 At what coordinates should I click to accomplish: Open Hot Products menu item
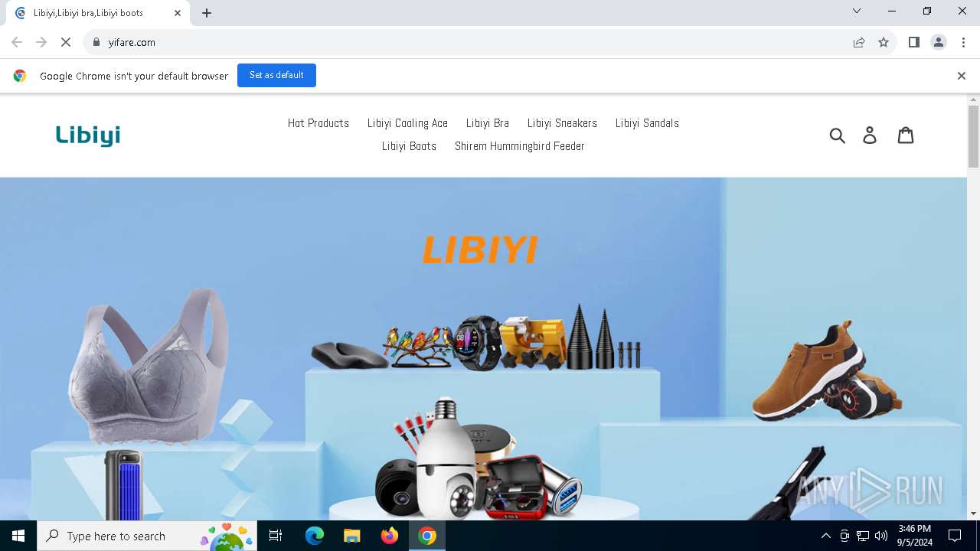tap(318, 123)
